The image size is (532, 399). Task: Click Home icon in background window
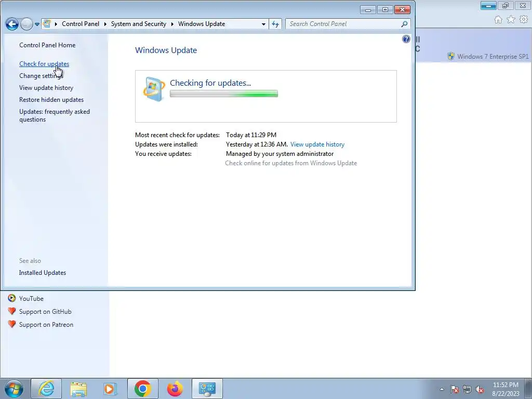coord(498,20)
